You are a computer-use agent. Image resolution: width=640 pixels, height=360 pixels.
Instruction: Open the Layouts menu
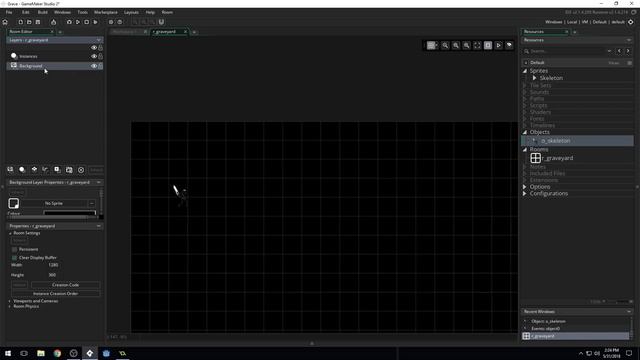[131, 12]
